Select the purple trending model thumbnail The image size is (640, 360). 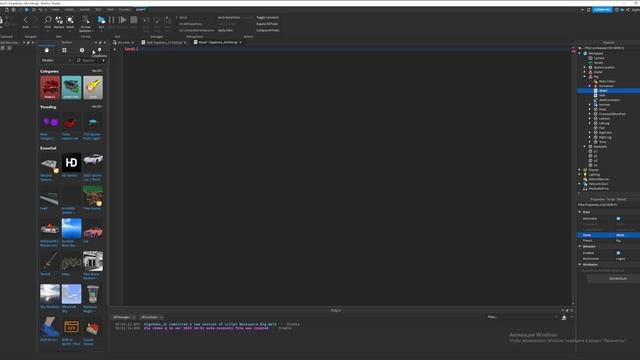tap(50, 122)
